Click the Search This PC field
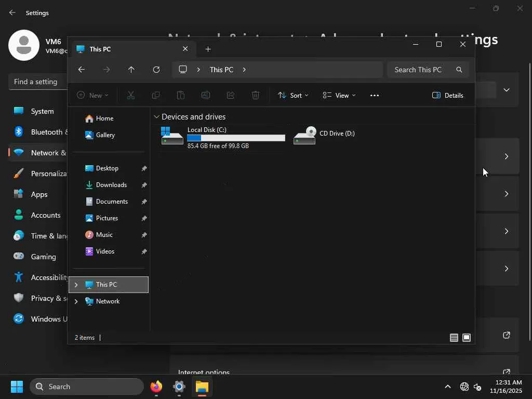 point(428,70)
